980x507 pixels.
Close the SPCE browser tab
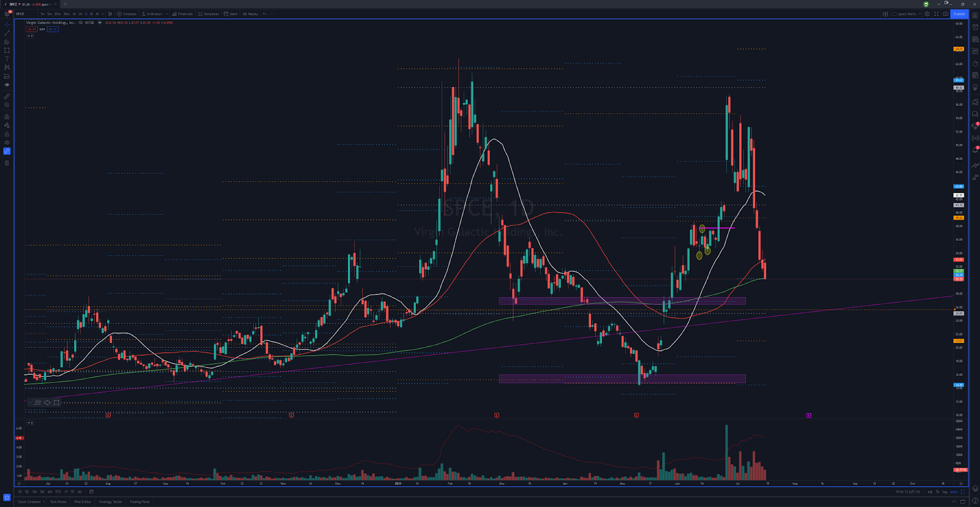[x=55, y=4]
